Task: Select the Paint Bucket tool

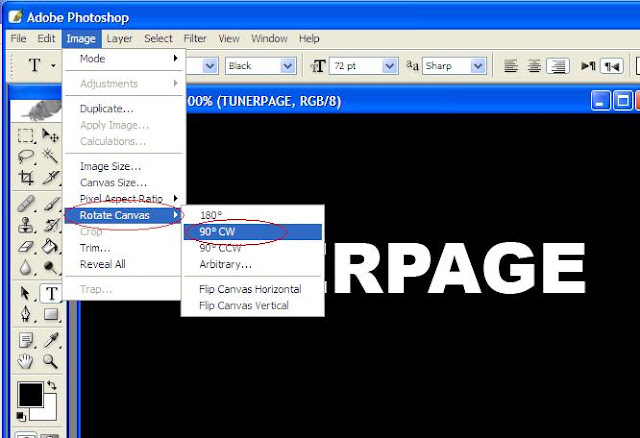Action: (x=51, y=246)
